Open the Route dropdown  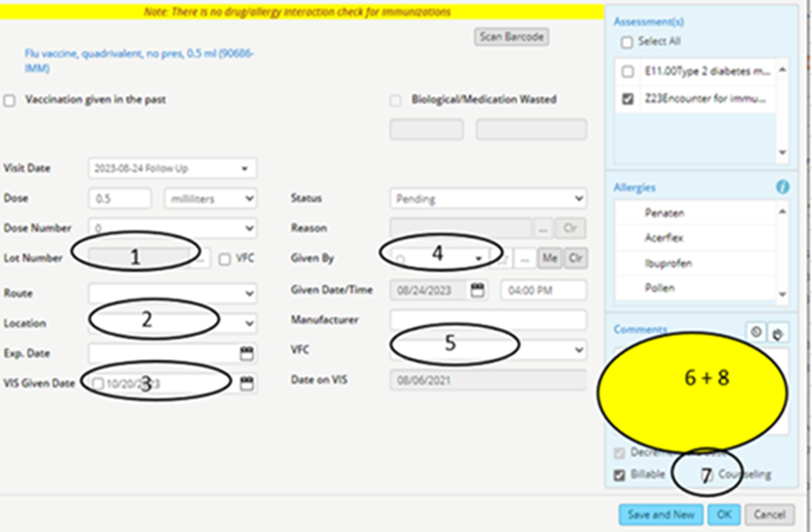(172, 293)
